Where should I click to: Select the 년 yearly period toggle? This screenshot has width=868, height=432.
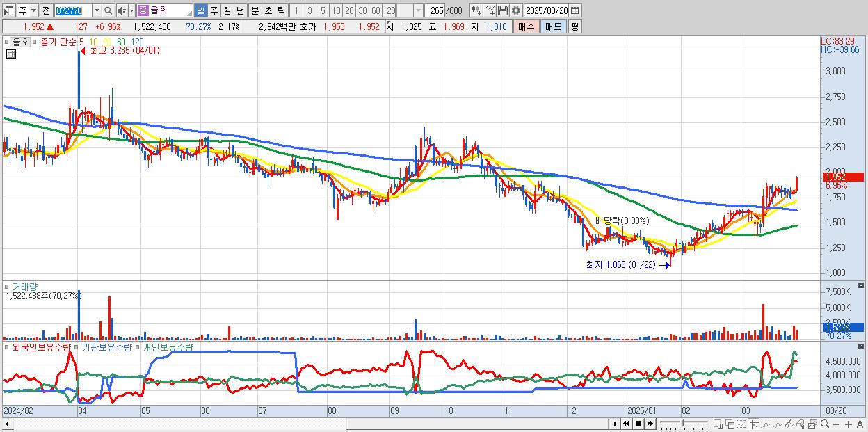pos(240,10)
